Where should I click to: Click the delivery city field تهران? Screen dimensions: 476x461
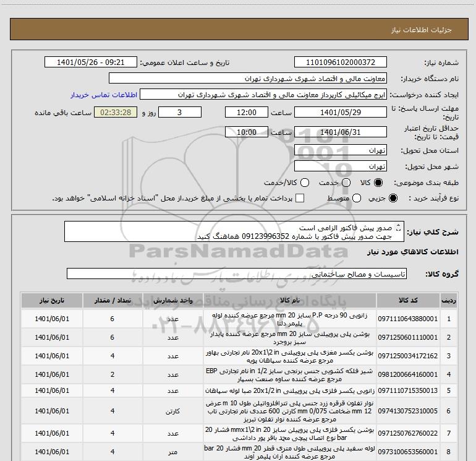click(x=340, y=166)
